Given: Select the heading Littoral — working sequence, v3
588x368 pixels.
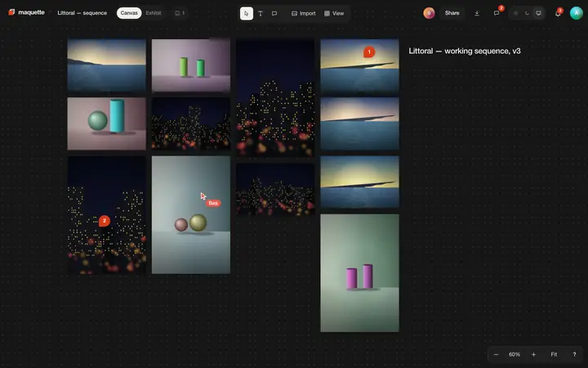Looking at the screenshot, I should (x=464, y=51).
